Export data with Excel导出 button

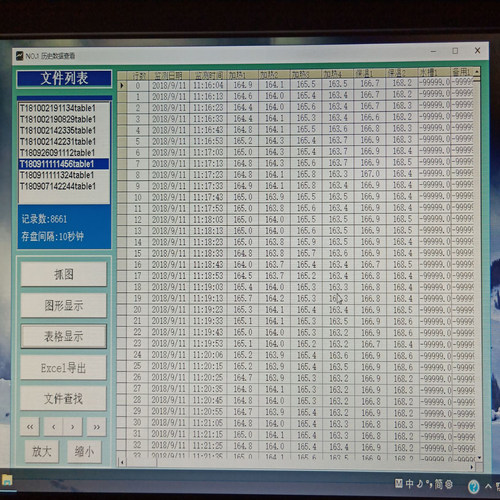[x=63, y=367]
